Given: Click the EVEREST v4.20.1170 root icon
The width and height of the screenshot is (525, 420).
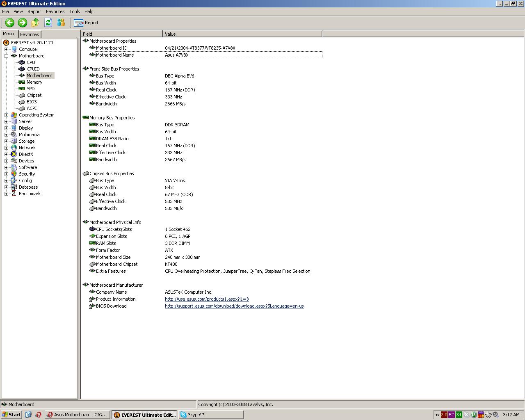Looking at the screenshot, I should [x=6, y=43].
